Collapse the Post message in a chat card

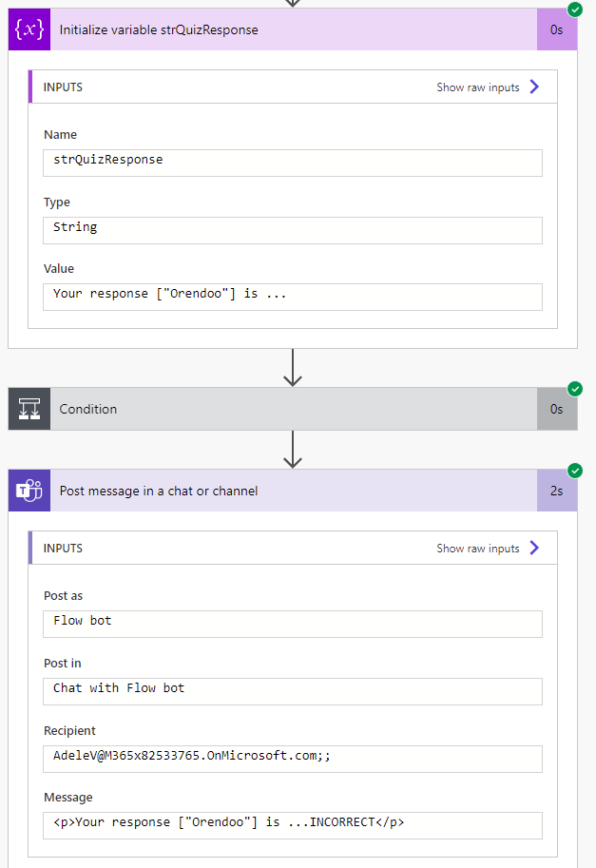[285, 491]
